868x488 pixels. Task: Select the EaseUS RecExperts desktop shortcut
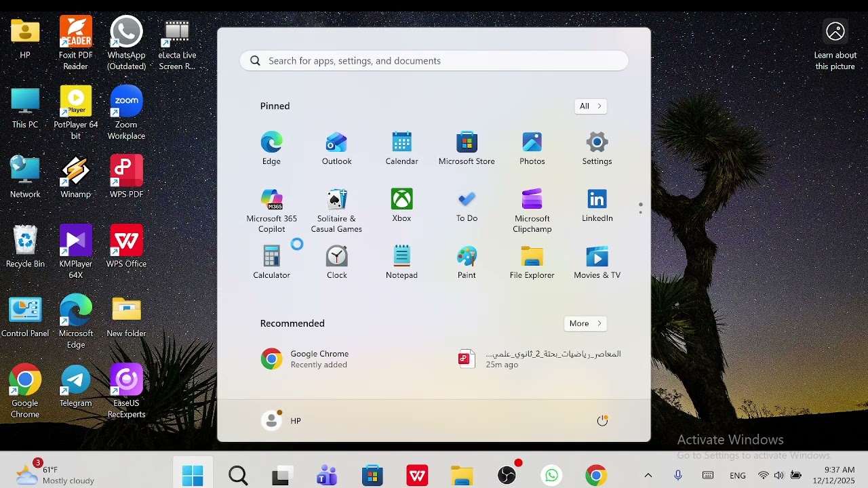(126, 391)
